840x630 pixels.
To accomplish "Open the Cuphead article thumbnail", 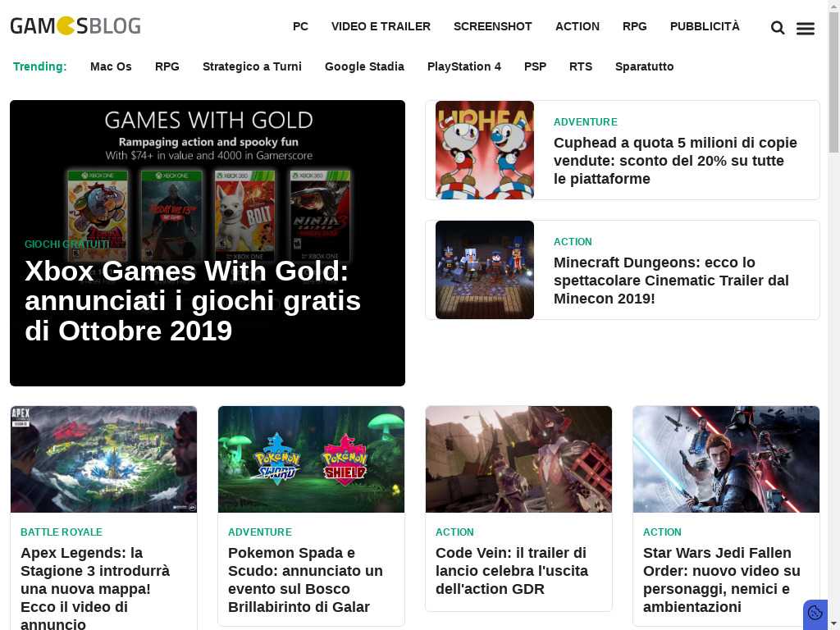I will (x=485, y=150).
